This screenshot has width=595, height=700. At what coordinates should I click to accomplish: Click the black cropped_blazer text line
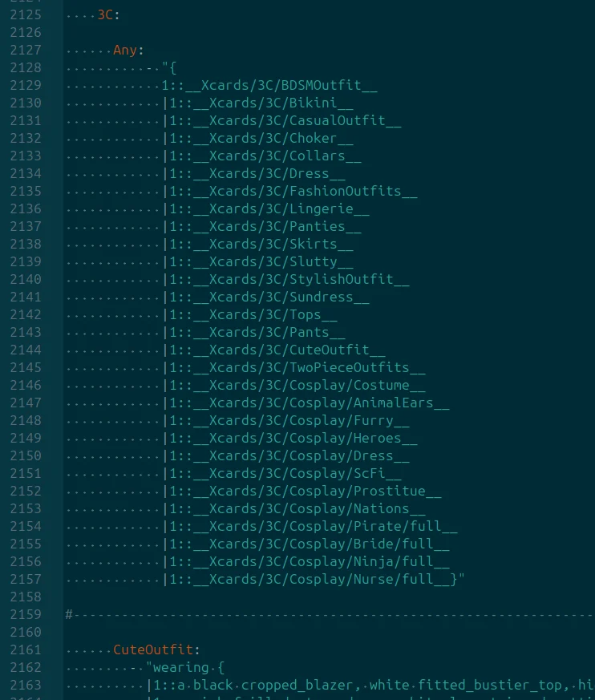[x=370, y=686]
